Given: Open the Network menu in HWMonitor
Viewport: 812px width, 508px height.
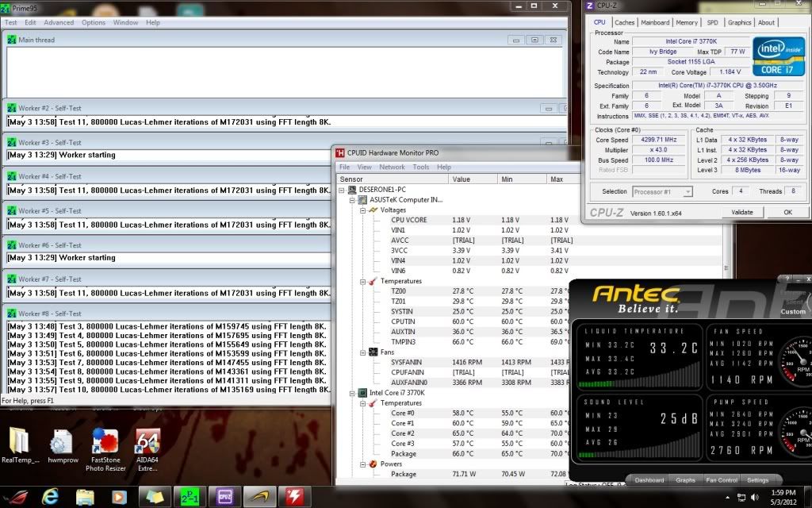Looking at the screenshot, I should (392, 167).
